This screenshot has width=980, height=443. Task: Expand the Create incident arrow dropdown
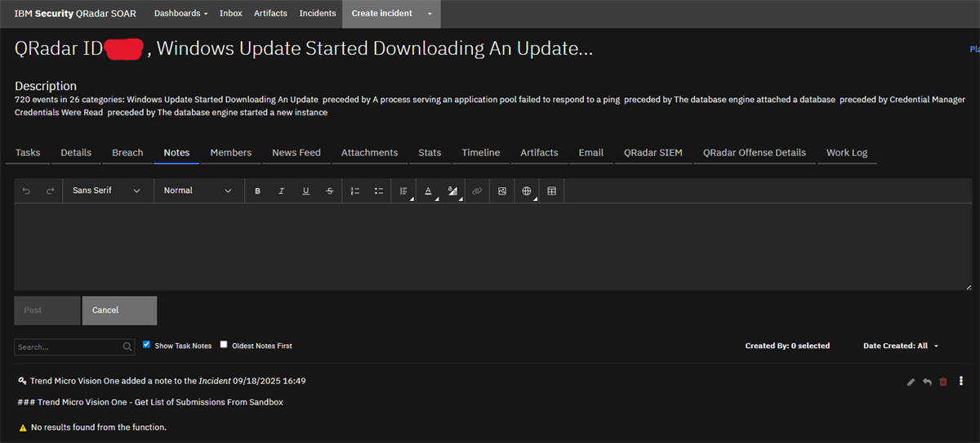coord(430,14)
